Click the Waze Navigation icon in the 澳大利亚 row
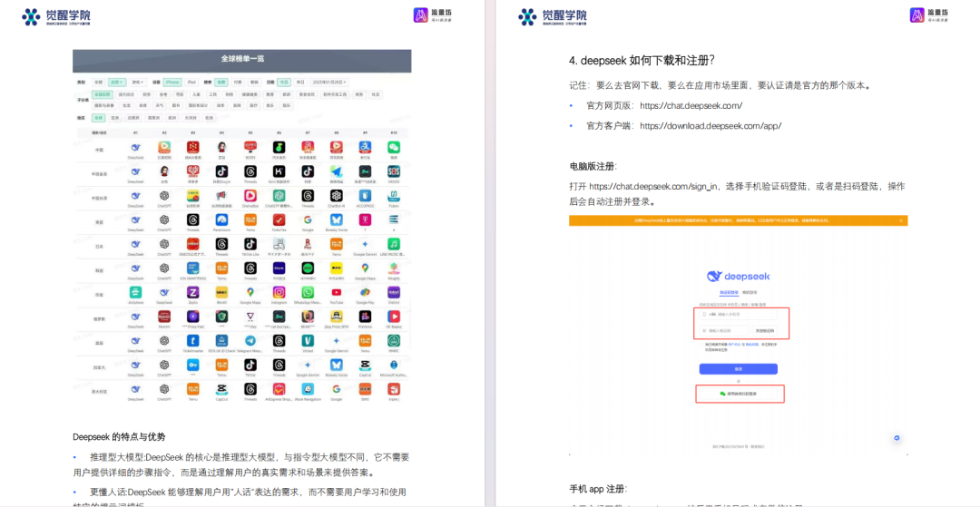The width and height of the screenshot is (980, 507). (308, 389)
